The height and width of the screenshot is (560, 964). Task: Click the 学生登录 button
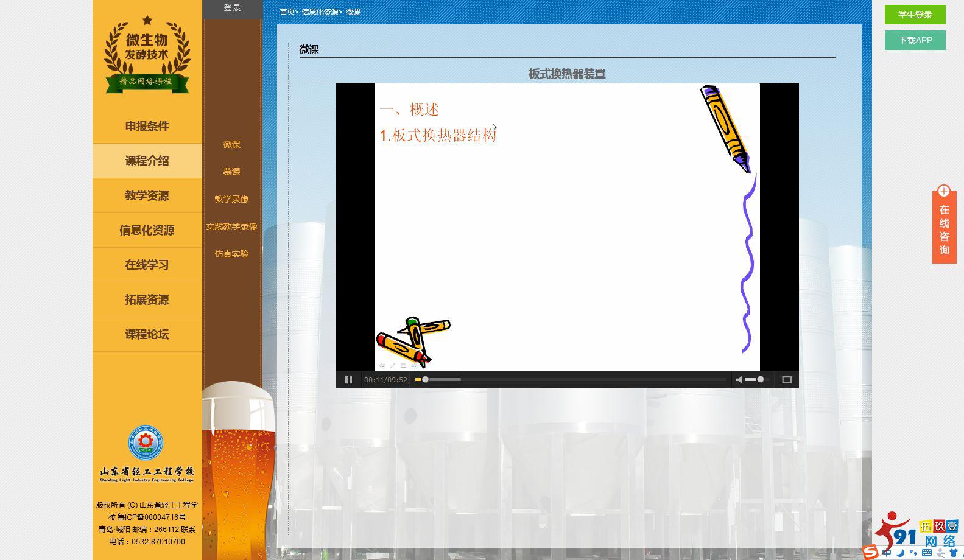tap(915, 15)
